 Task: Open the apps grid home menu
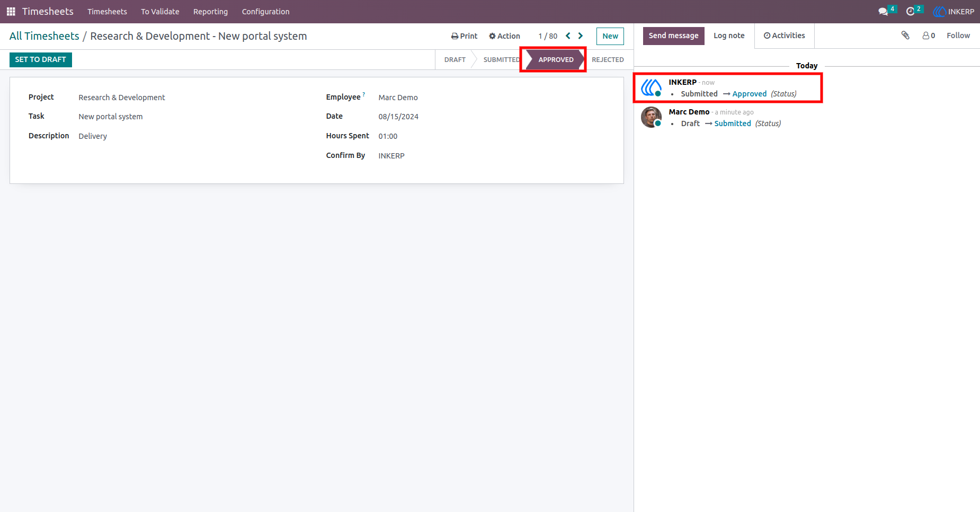[x=11, y=12]
